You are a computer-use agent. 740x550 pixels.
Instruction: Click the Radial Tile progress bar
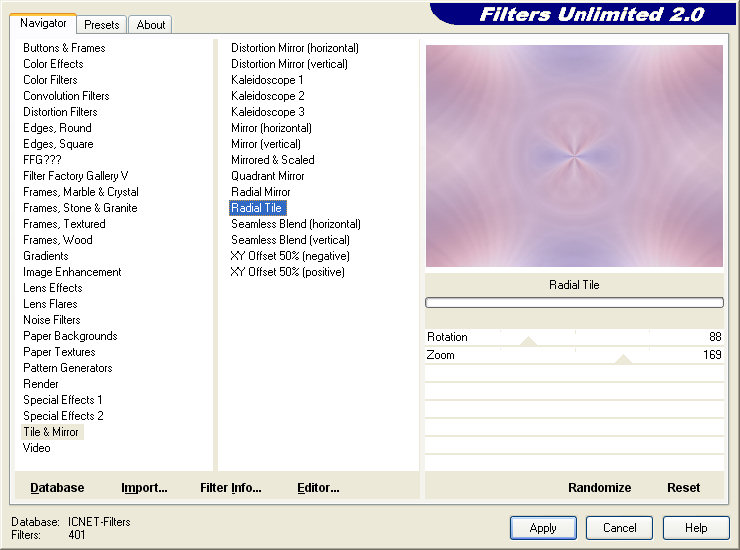coord(574,303)
